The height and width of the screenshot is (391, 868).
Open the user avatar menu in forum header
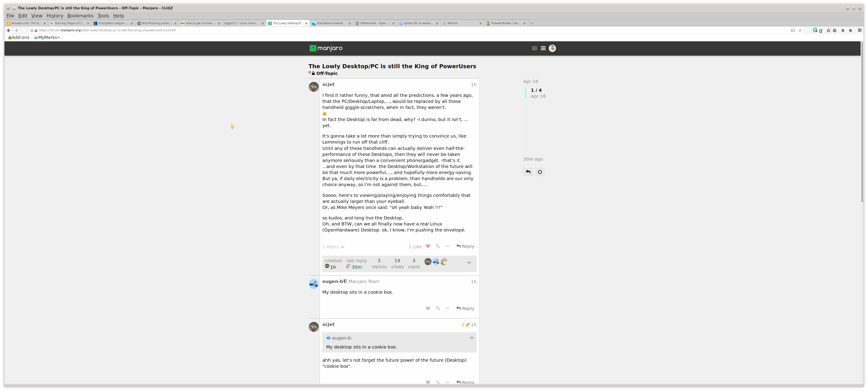click(x=552, y=48)
